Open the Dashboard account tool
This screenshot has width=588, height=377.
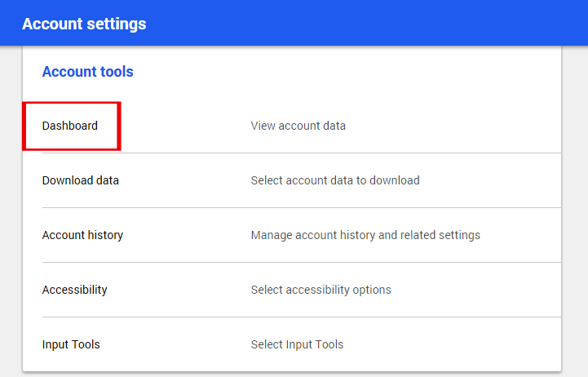(70, 126)
